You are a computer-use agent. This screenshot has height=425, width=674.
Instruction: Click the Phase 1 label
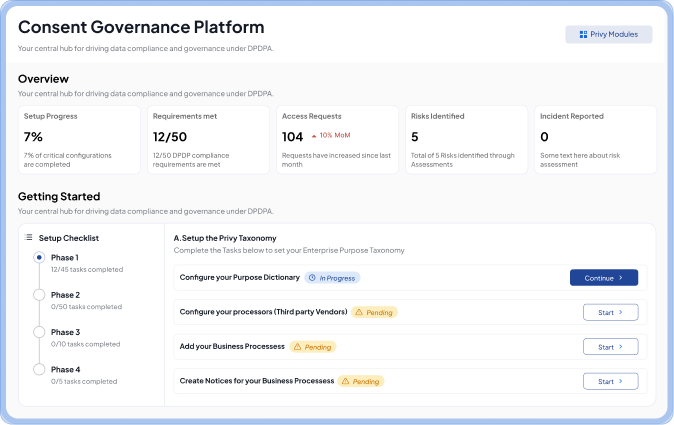[x=64, y=257]
